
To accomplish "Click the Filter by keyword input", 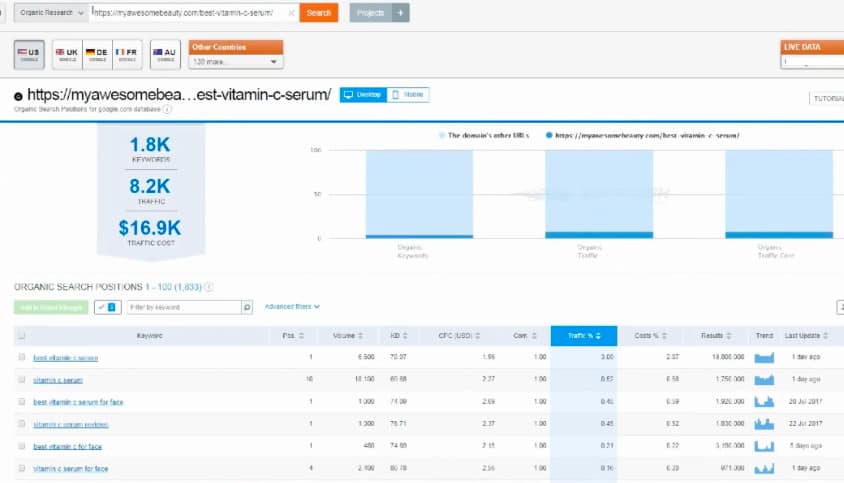I will [x=184, y=307].
